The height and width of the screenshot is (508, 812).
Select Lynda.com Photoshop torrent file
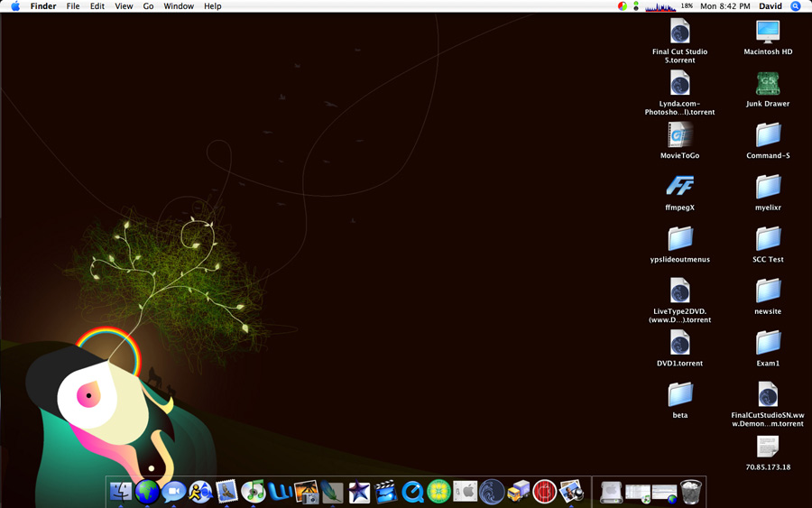click(679, 83)
